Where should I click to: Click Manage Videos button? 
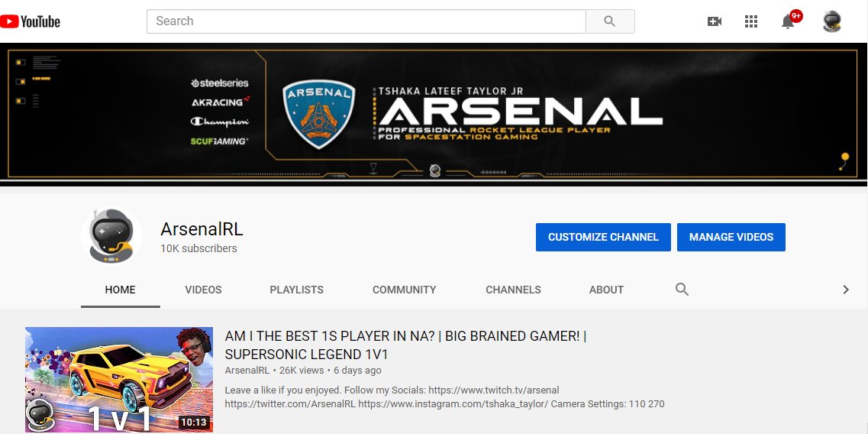point(731,237)
